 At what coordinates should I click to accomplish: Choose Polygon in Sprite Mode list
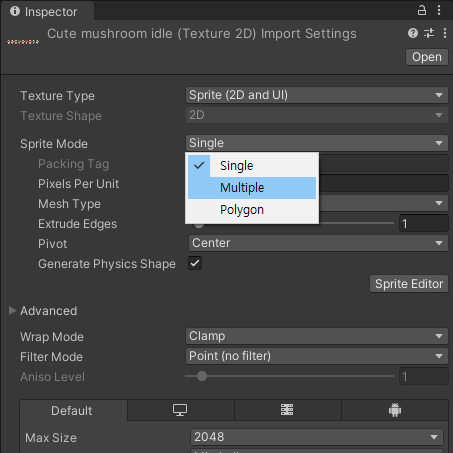pos(252,210)
